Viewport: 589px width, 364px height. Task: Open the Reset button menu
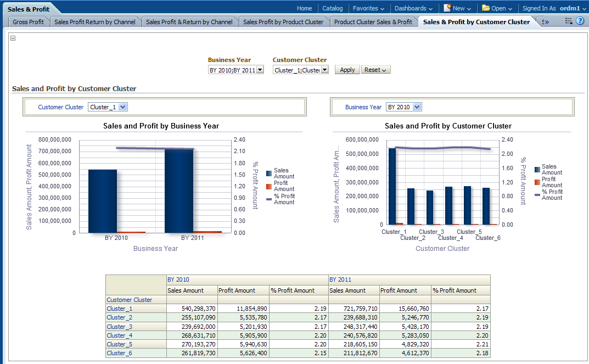pyautogui.click(x=375, y=70)
